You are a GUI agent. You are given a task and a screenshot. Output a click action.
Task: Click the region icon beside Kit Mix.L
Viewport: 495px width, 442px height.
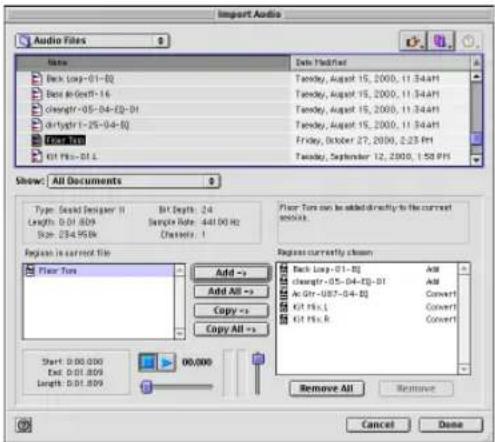(x=284, y=307)
